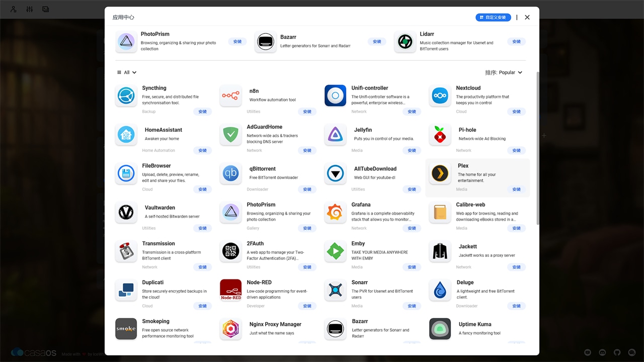Open the Node-RED icon

pos(230,290)
